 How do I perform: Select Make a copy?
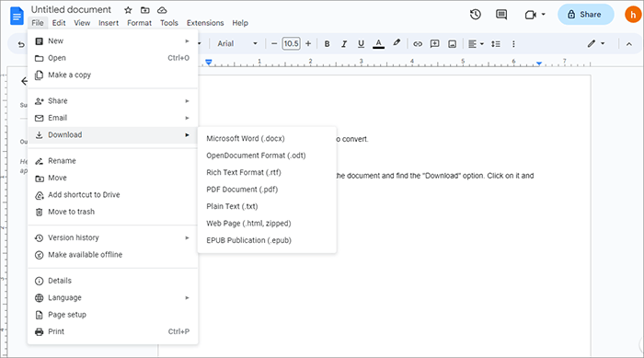[x=112, y=75]
